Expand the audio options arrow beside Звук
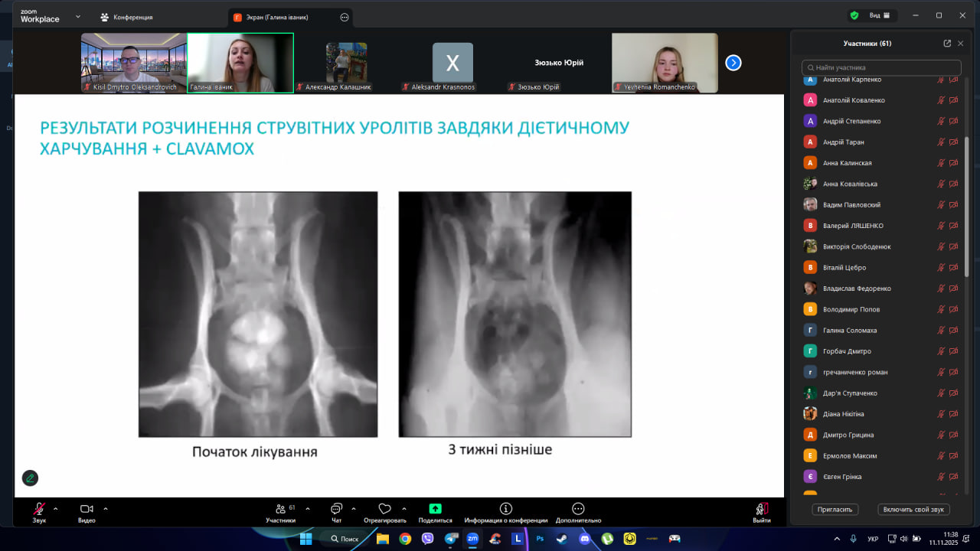Viewport: 980px width, 551px height. 55,508
